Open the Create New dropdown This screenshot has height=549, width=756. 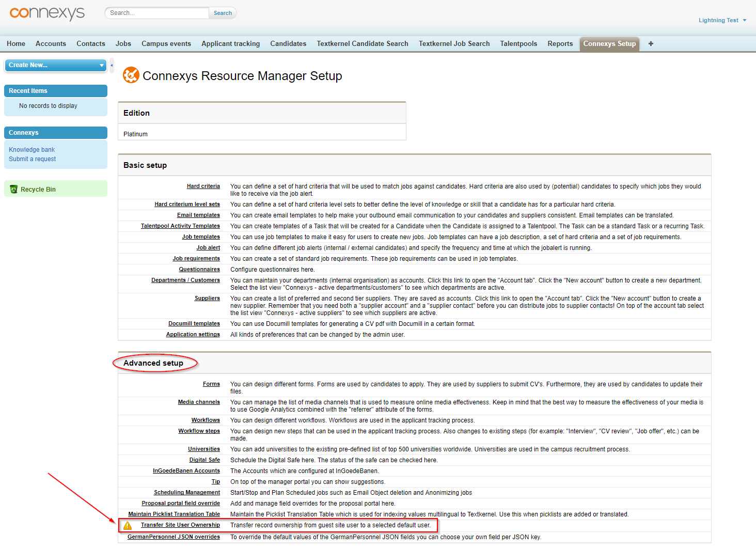[56, 65]
